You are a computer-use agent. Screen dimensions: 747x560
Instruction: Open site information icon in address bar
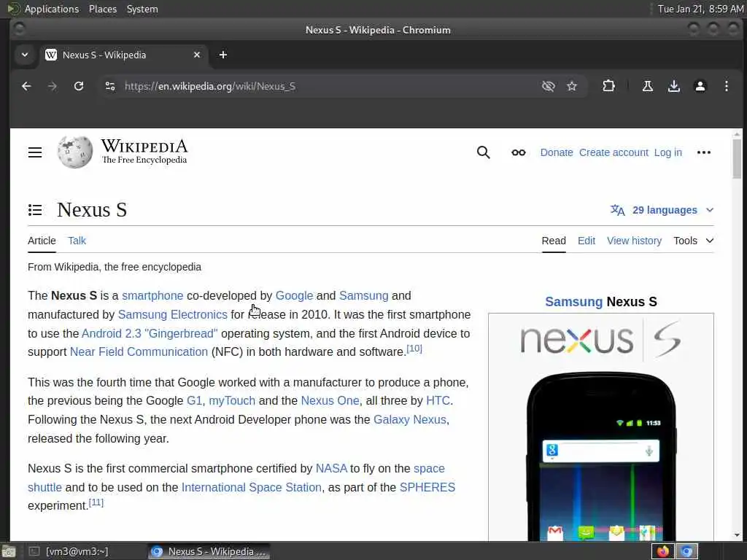(x=110, y=86)
